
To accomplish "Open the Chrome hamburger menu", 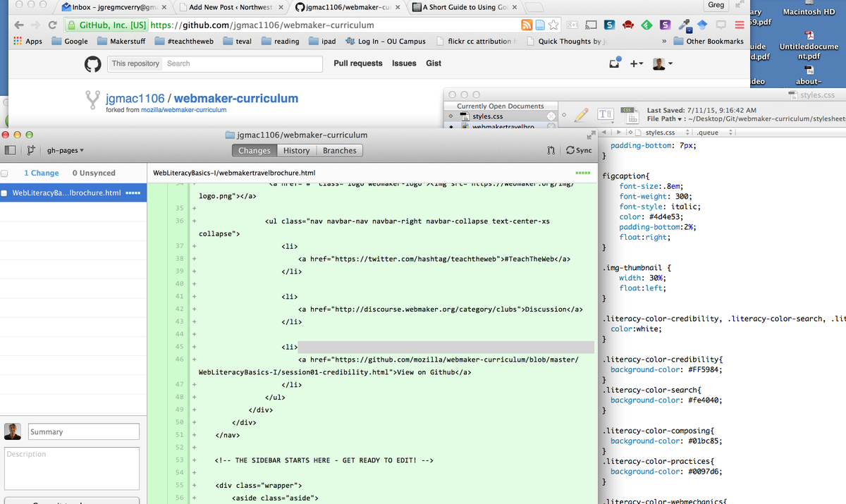I will tap(739, 25).
